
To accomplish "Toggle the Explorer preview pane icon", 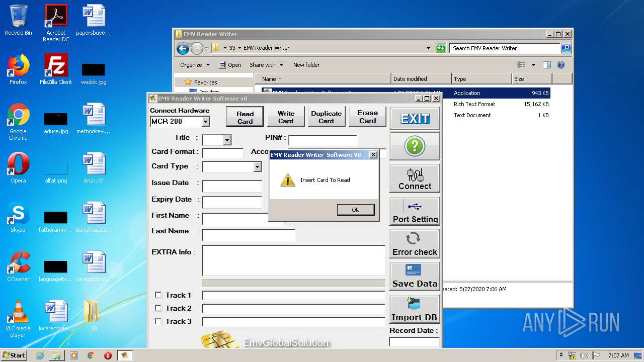I will (547, 65).
